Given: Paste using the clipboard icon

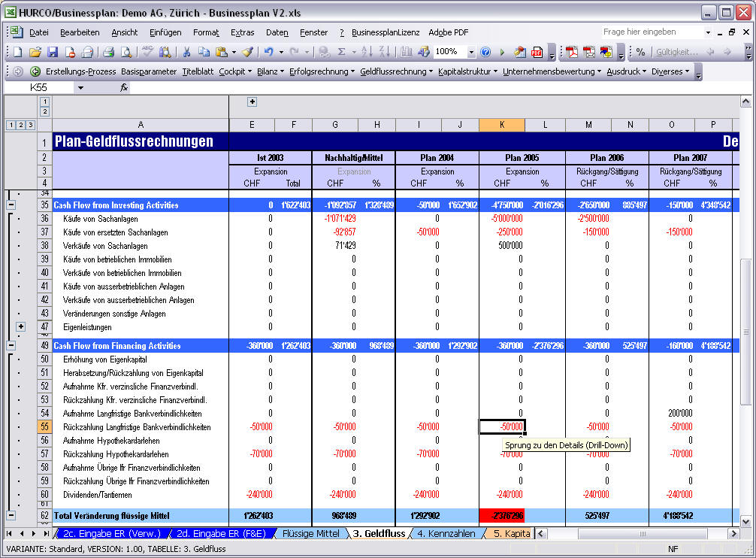Looking at the screenshot, I should (221, 52).
